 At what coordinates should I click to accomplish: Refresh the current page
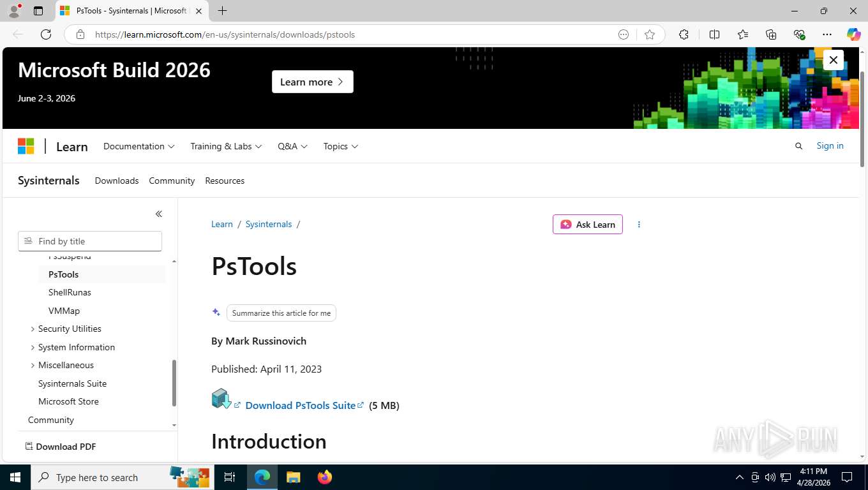pos(46,34)
